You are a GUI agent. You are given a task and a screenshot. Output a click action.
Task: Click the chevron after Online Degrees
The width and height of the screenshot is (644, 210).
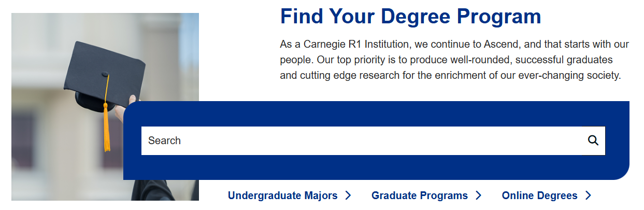[588, 195]
